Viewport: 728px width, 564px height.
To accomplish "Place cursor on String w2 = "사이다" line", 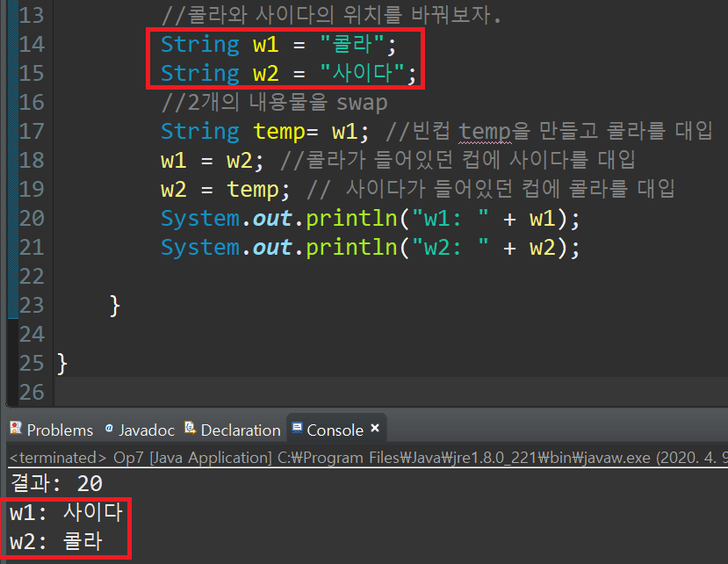I will [288, 74].
